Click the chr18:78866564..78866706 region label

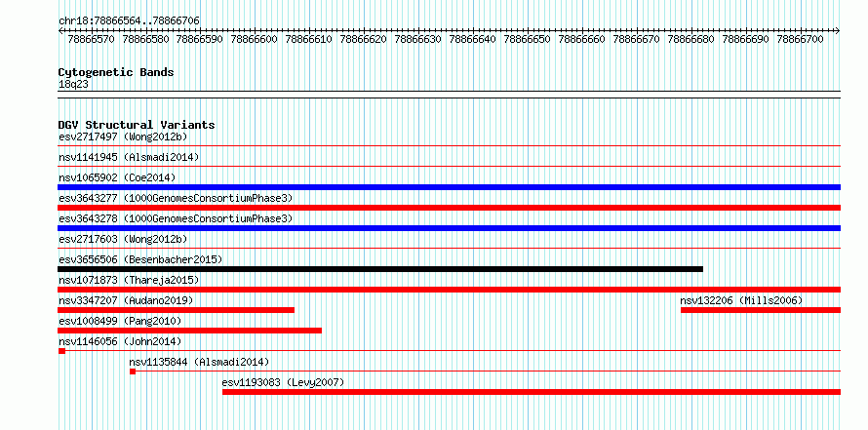pos(129,20)
